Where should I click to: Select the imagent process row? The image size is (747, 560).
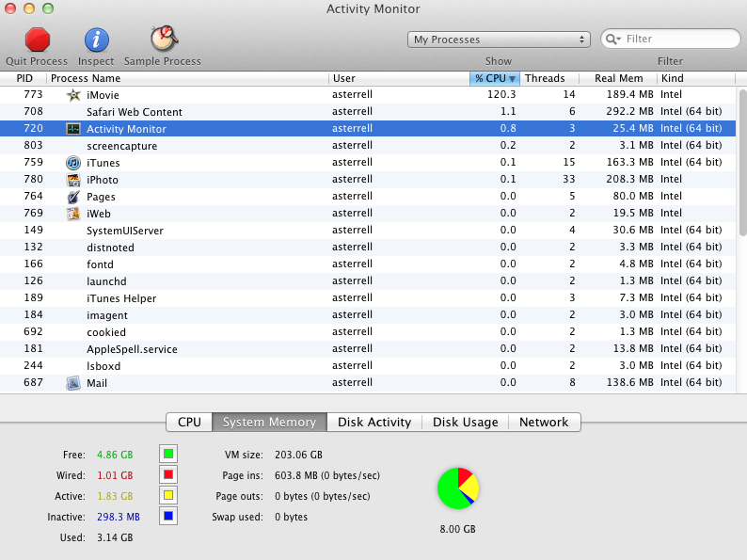[368, 314]
